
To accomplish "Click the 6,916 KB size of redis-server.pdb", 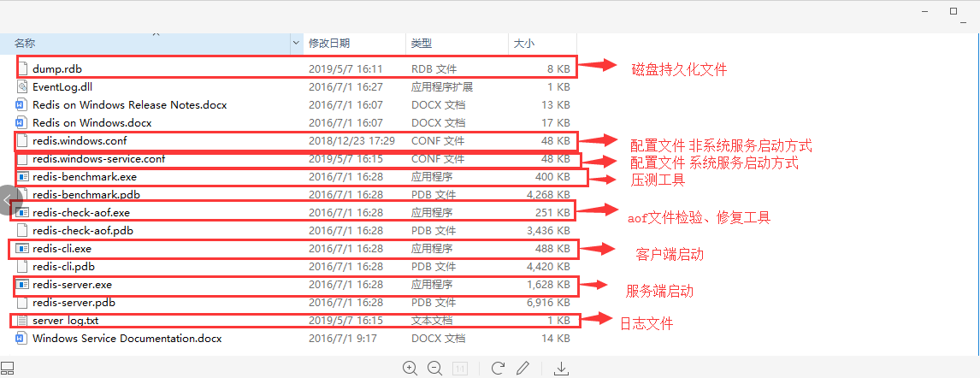I will click(548, 303).
